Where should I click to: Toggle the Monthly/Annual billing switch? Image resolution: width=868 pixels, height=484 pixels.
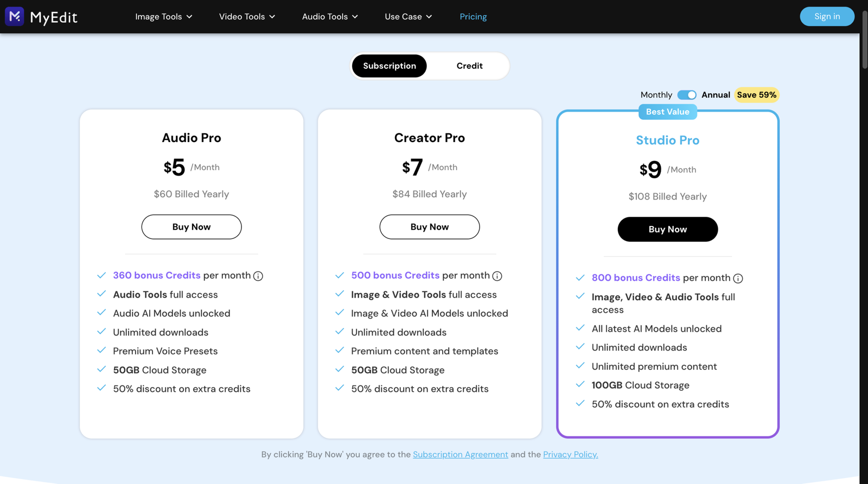[687, 95]
